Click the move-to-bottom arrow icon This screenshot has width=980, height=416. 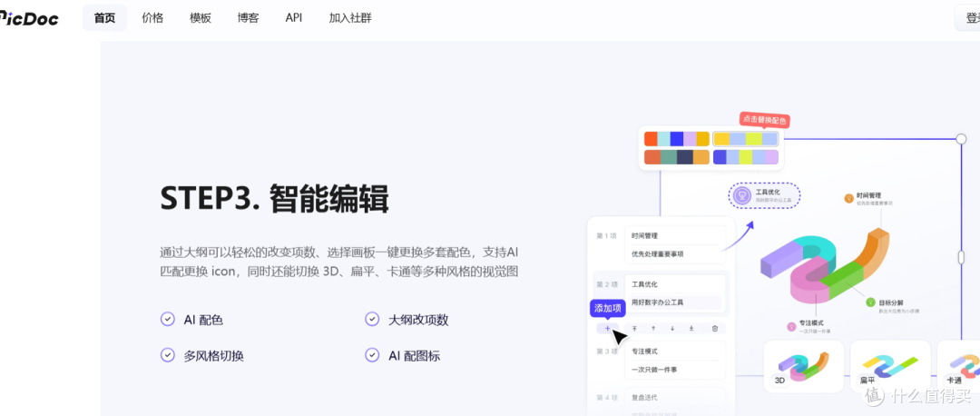click(x=691, y=328)
